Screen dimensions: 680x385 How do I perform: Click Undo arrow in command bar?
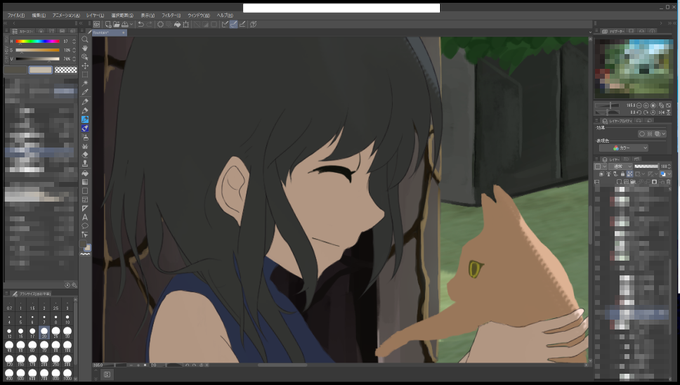pyautogui.click(x=141, y=24)
